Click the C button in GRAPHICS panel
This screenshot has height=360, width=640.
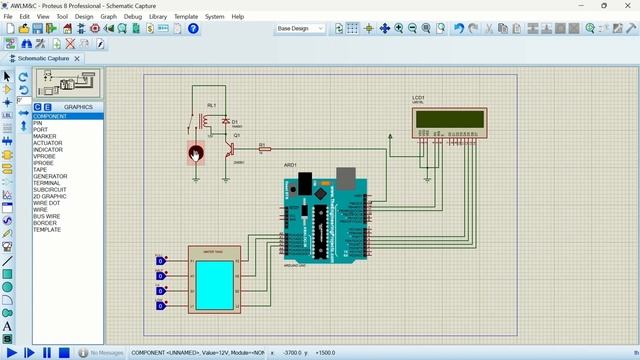[x=38, y=107]
